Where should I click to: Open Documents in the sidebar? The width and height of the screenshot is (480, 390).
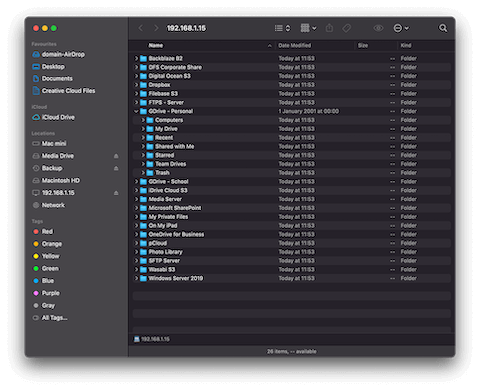52,79
